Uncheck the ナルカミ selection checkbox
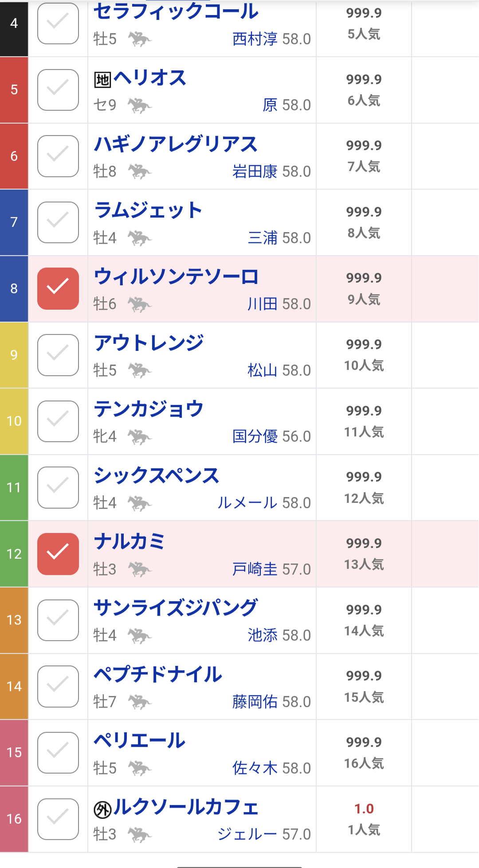Screen dimensions: 479x868 click(58, 554)
